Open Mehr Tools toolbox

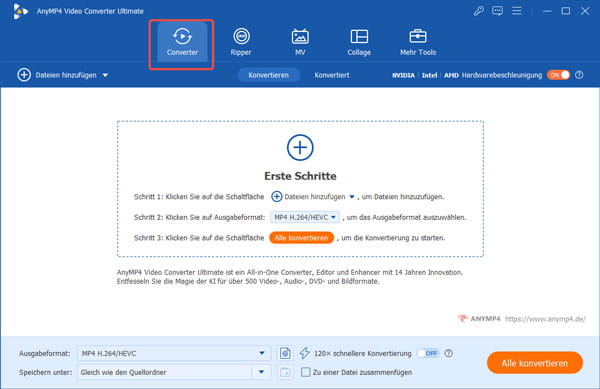(x=418, y=42)
